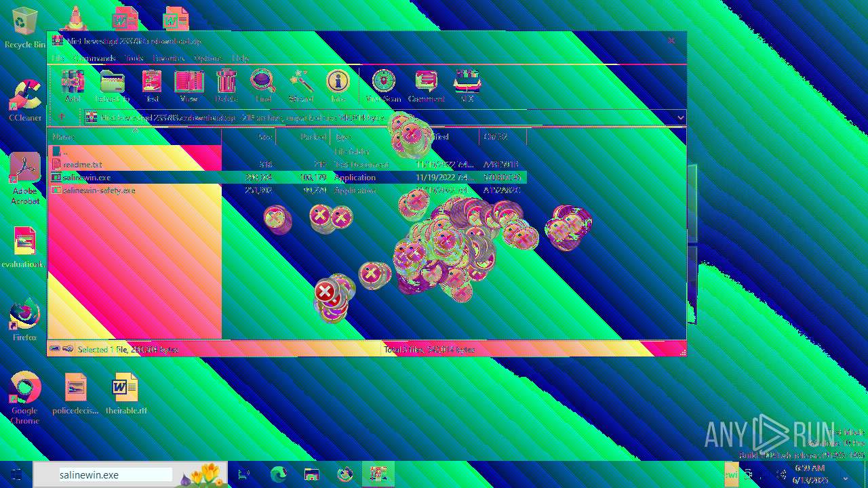
Task: Open the Commands menu
Action: (94, 58)
